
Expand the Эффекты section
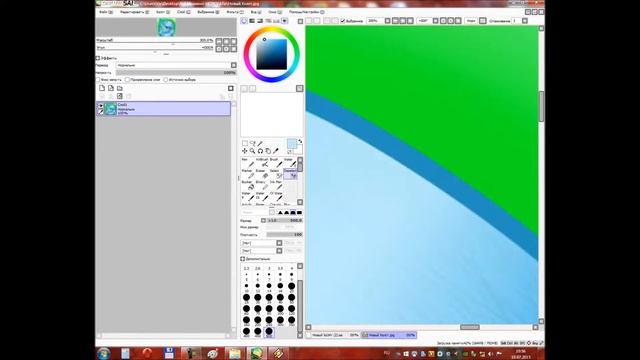[98, 58]
